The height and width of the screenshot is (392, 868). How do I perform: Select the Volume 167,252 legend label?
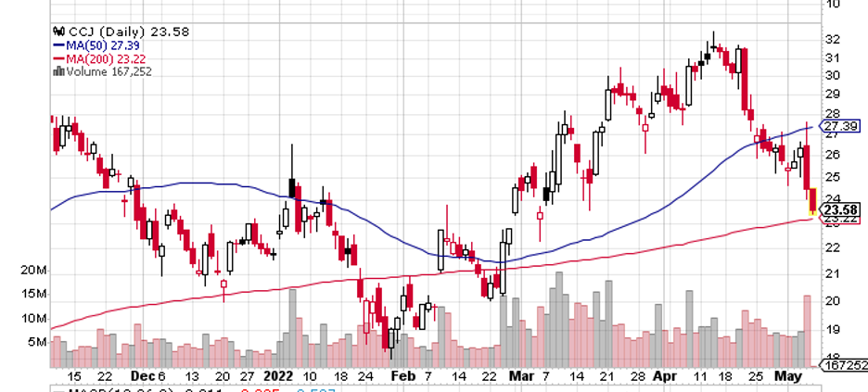(x=109, y=71)
